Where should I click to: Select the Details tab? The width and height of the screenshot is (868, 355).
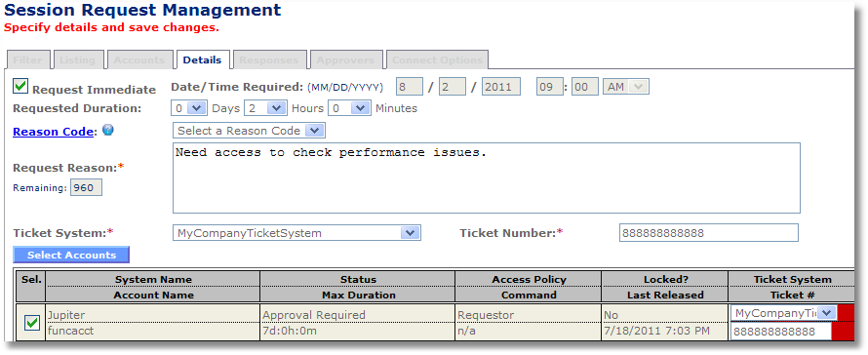coord(202,59)
